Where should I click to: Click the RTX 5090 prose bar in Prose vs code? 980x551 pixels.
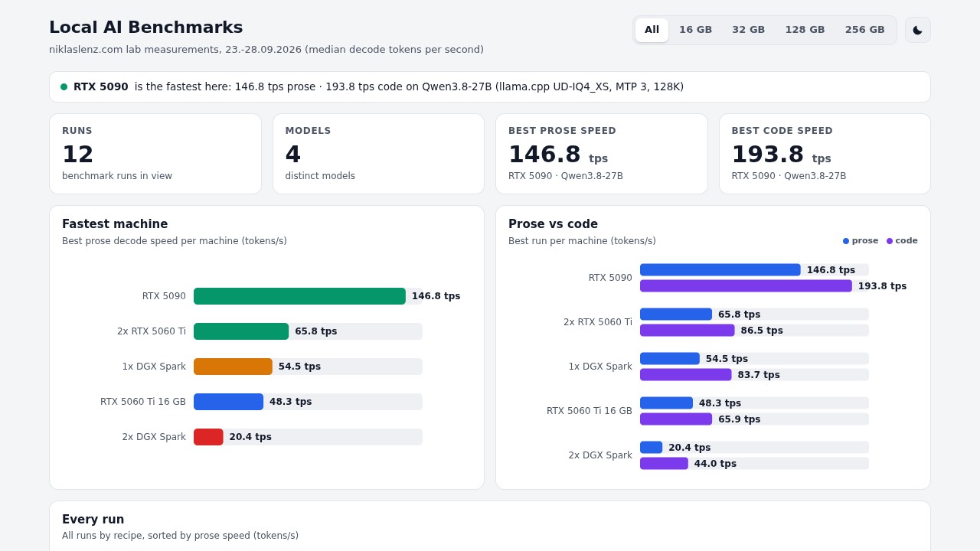click(720, 270)
